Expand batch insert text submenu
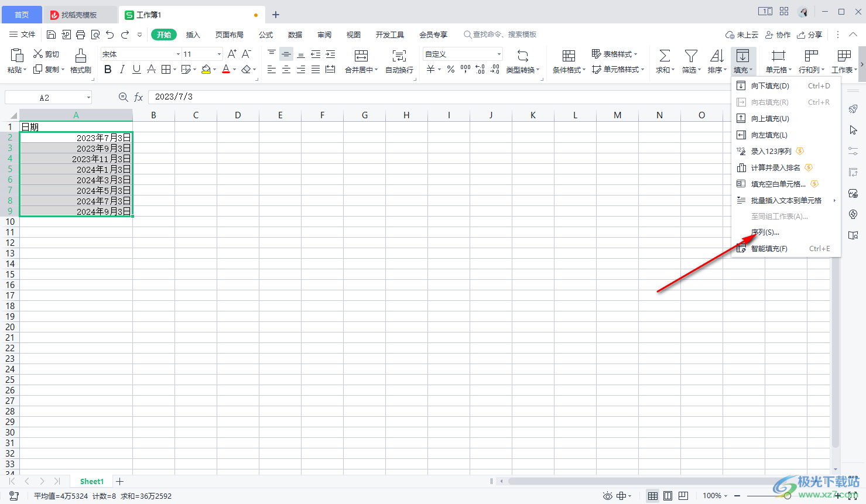866x504 pixels. pyautogui.click(x=834, y=200)
